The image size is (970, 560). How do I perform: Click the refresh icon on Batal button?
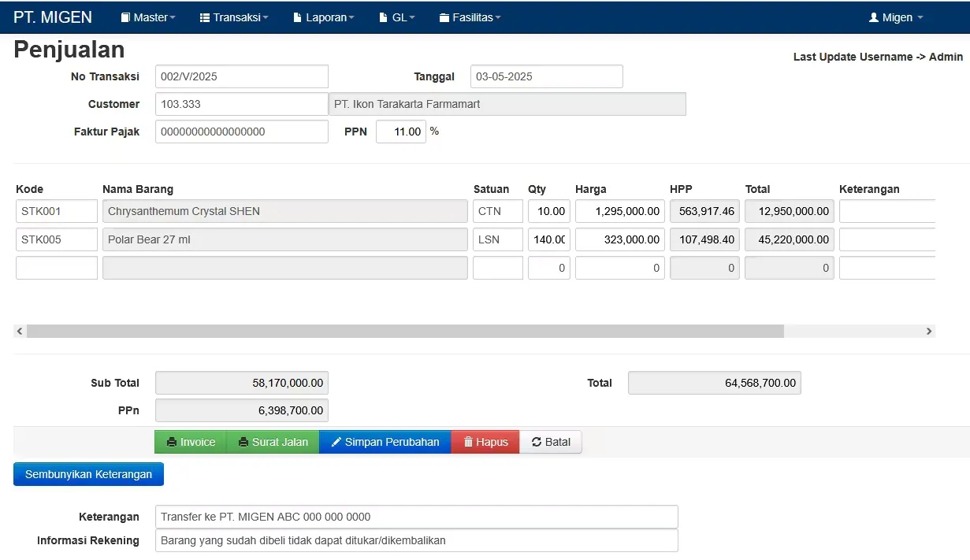[x=537, y=443]
